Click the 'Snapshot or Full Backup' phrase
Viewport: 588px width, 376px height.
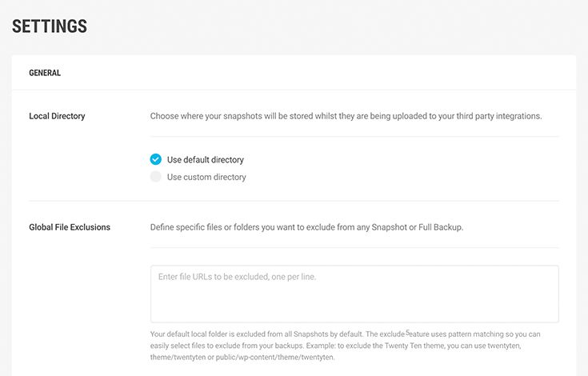point(417,226)
